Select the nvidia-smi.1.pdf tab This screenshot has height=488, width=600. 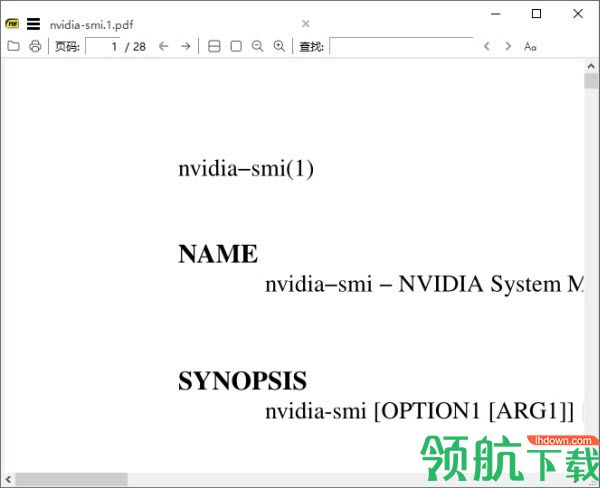(91, 25)
